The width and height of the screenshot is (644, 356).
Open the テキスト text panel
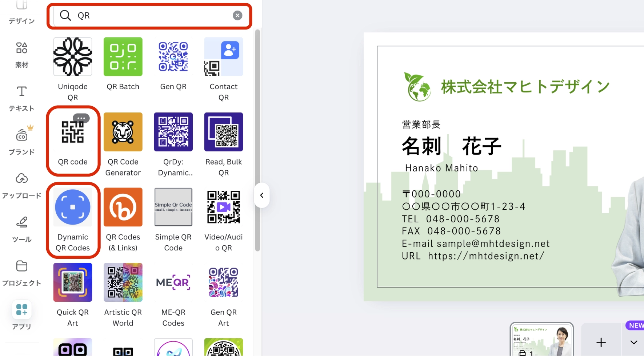point(21,99)
